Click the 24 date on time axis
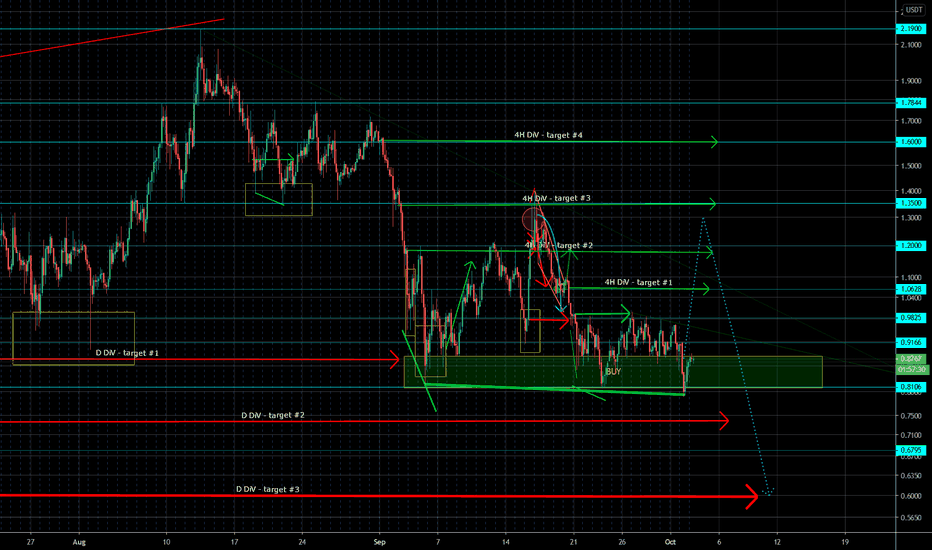Viewport: 932px width, 550px height. coord(303,542)
